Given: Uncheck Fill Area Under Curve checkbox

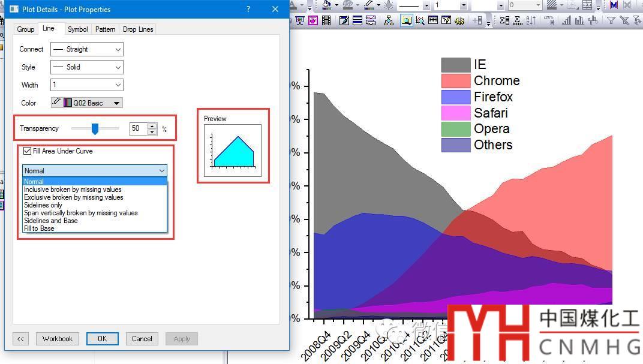Looking at the screenshot, I should click(28, 151).
